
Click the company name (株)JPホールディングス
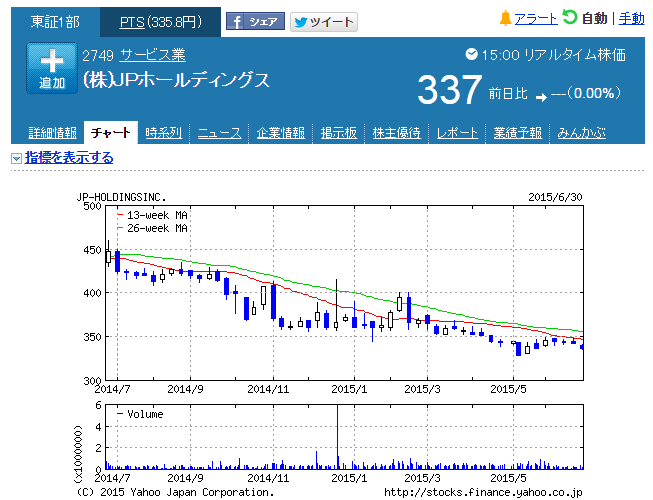coord(176,80)
